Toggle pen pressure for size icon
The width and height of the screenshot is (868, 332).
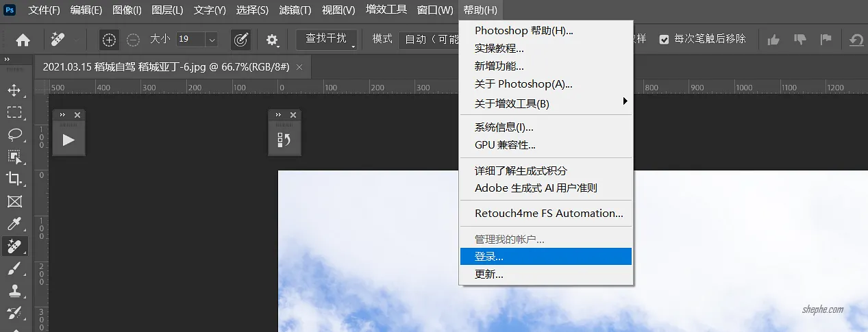240,40
